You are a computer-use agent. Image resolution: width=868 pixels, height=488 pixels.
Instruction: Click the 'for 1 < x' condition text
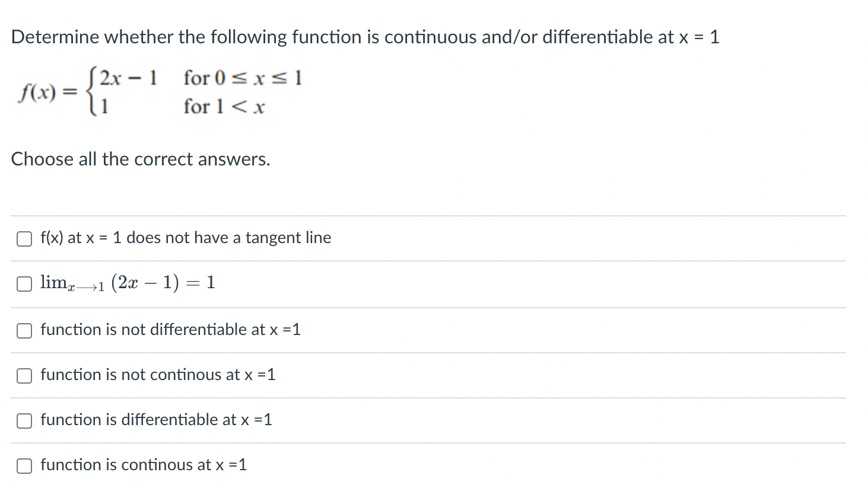[224, 107]
